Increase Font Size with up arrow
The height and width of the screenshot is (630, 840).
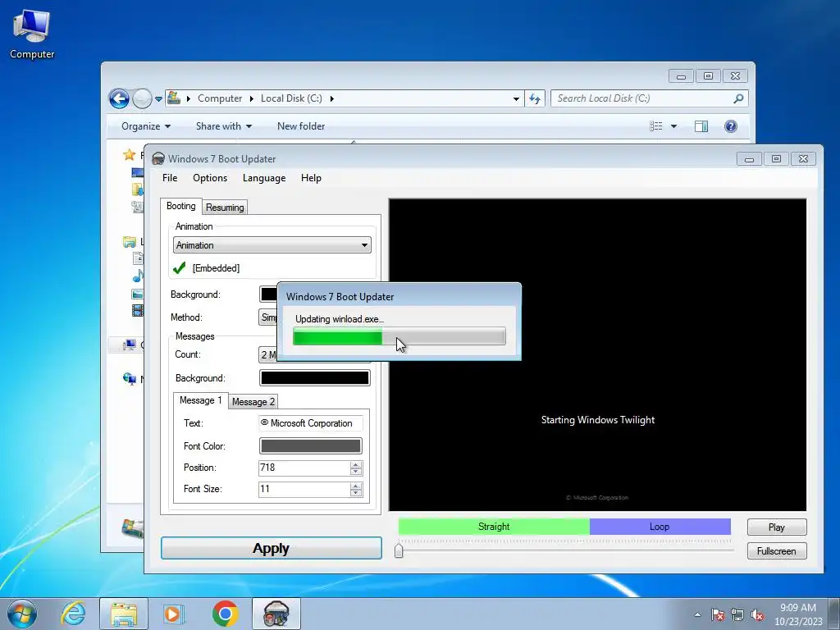click(356, 486)
